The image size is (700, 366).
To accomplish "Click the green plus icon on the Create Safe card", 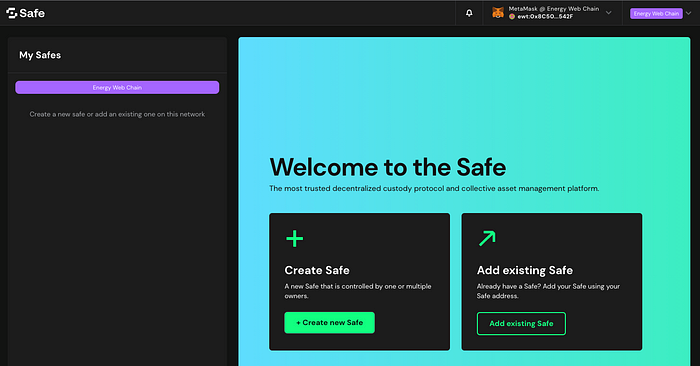I will pos(295,238).
